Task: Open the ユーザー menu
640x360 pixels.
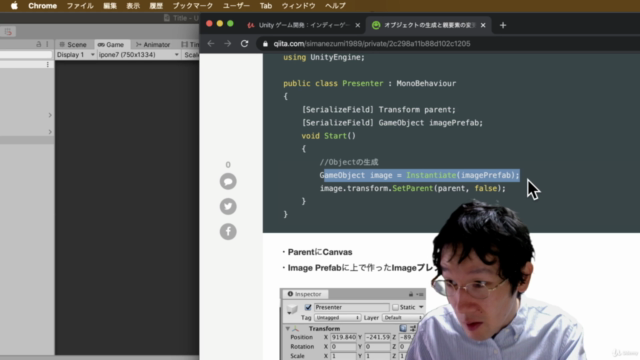Action: (236, 6)
